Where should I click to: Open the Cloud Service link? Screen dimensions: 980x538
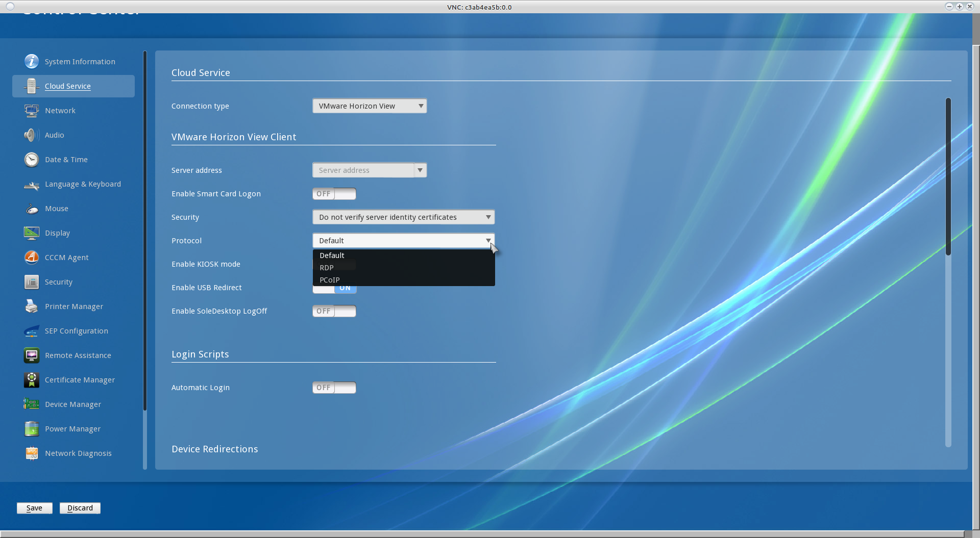point(68,86)
